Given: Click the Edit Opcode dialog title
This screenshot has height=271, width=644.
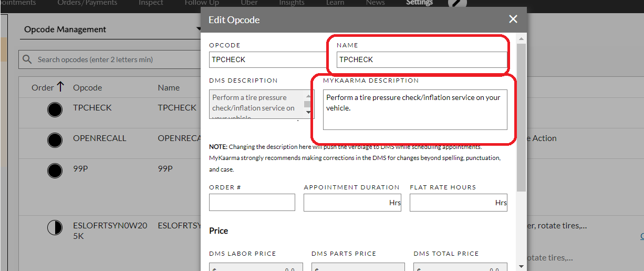Looking at the screenshot, I should tap(234, 20).
